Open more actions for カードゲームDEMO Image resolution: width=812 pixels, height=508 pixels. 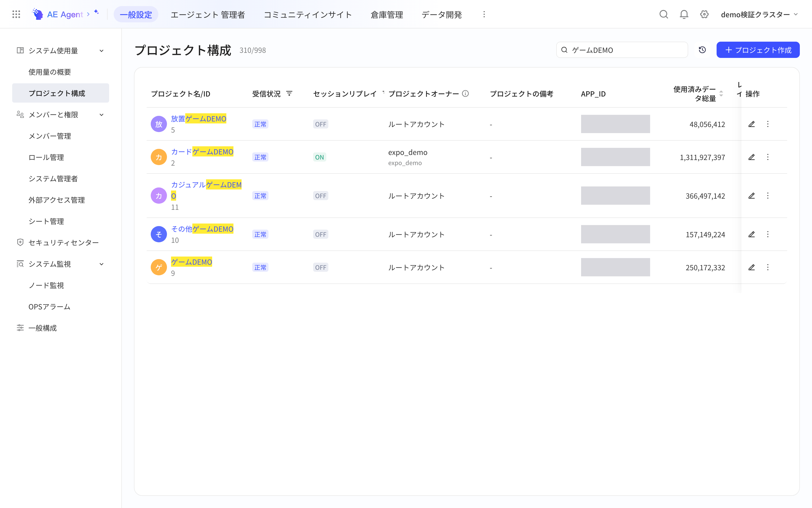pos(768,157)
